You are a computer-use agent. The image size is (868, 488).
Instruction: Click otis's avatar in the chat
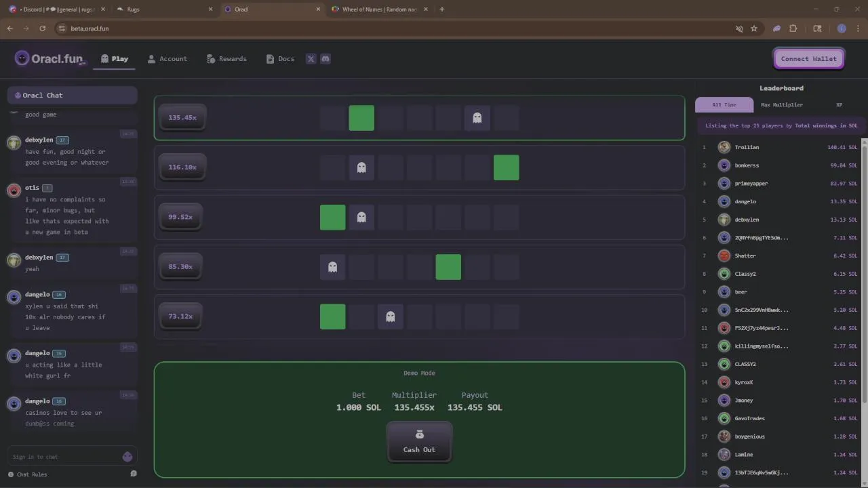coord(14,190)
